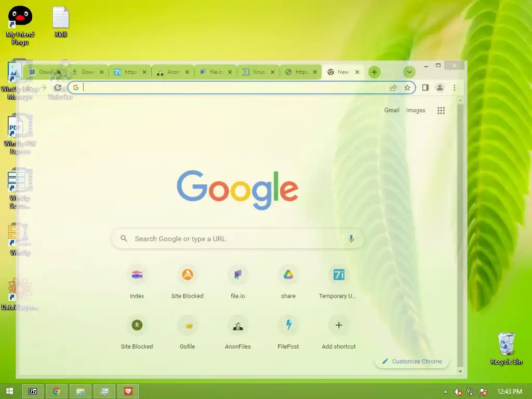Viewport: 532px width, 399px height.
Task: Click the 12:43 PM taskbar clock
Action: pos(510,392)
